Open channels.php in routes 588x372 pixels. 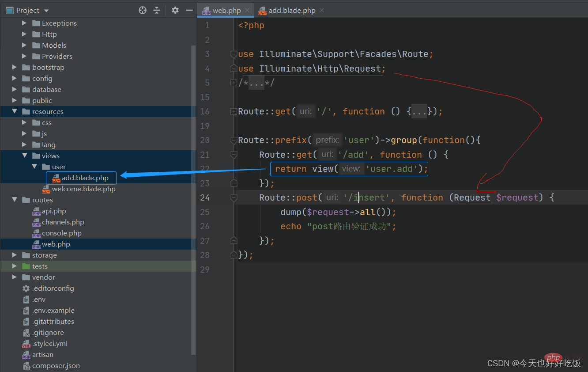63,222
